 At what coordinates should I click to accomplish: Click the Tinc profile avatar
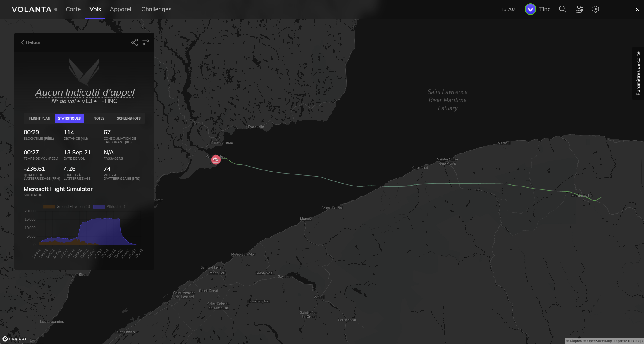point(530,9)
